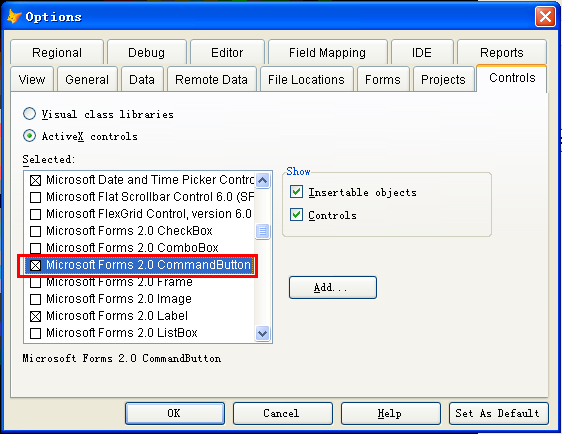Open the Regional tab
The height and width of the screenshot is (434, 562).
(57, 52)
